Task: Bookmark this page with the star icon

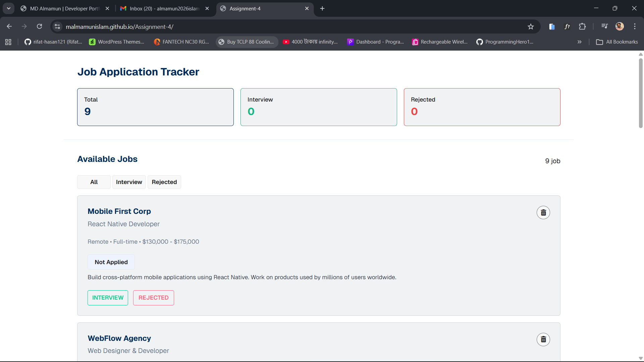Action: point(531,26)
